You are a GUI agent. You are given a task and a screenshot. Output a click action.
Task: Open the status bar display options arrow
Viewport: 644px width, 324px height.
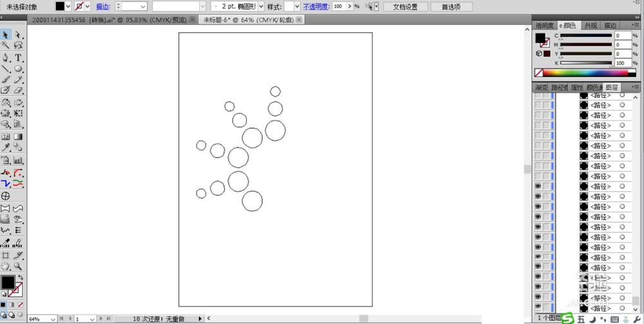click(200, 319)
